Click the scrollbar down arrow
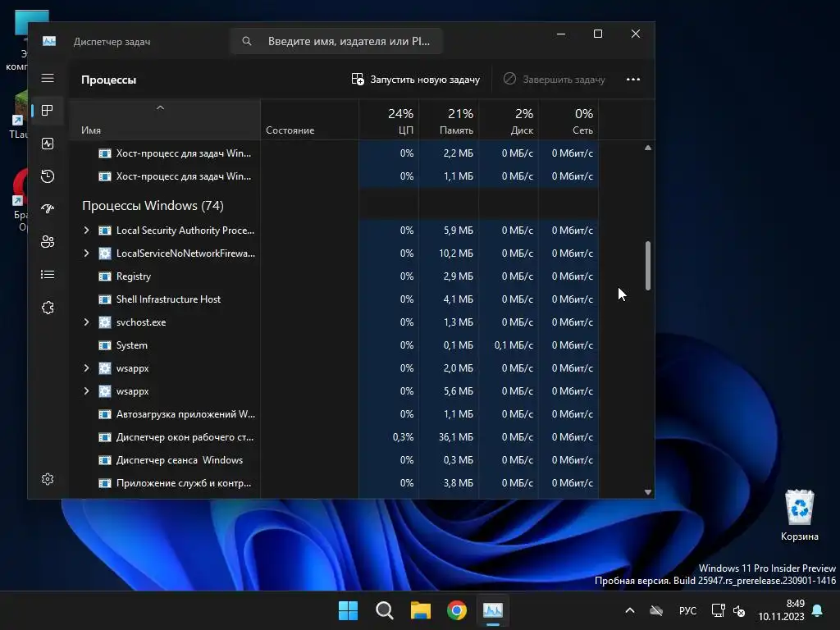The height and width of the screenshot is (630, 840). point(648,492)
